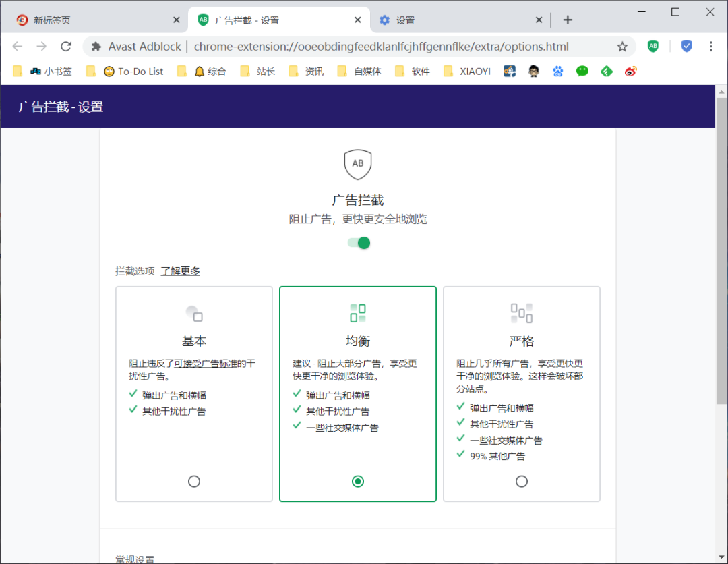Turn off the ad blocking master toggle
This screenshot has height=564, width=728.
click(358, 242)
